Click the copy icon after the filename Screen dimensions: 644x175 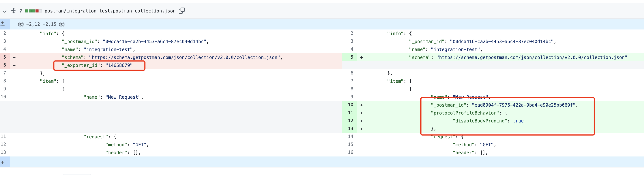tap(182, 11)
